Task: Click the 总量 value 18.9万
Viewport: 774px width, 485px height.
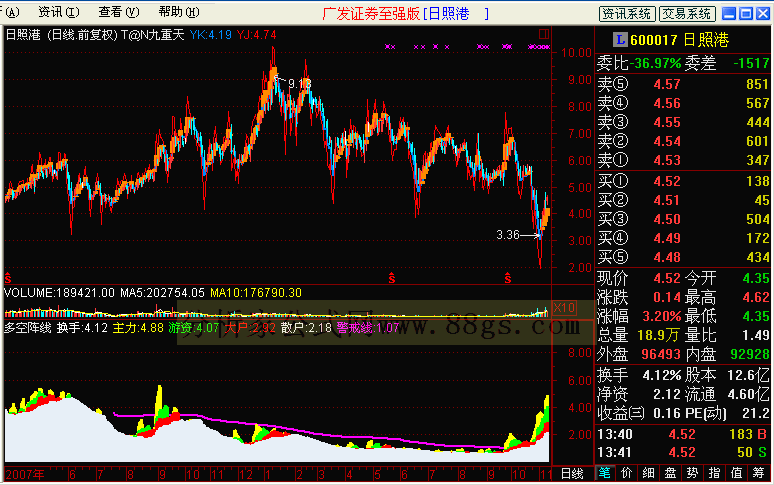Action: click(658, 336)
